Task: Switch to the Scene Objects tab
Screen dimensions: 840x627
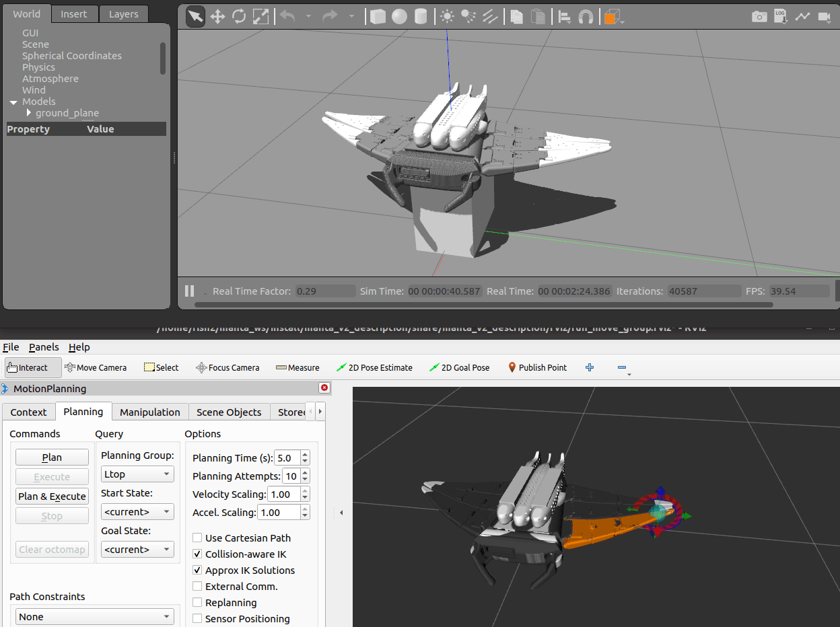Action: 229,412
